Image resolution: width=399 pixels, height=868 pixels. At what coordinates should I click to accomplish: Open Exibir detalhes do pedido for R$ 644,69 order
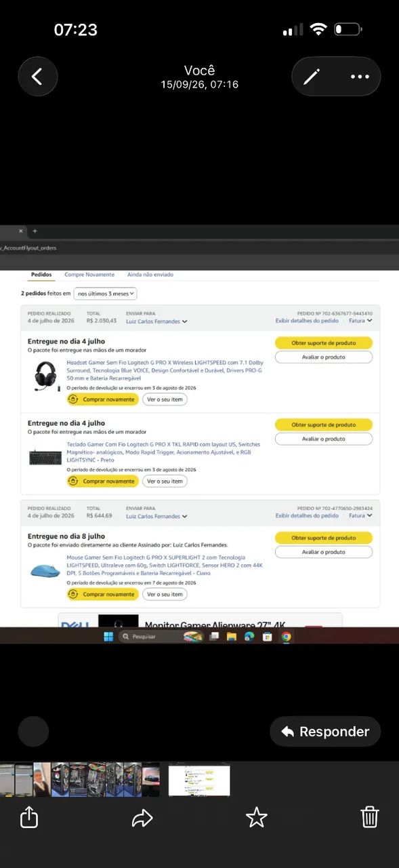pyautogui.click(x=307, y=515)
